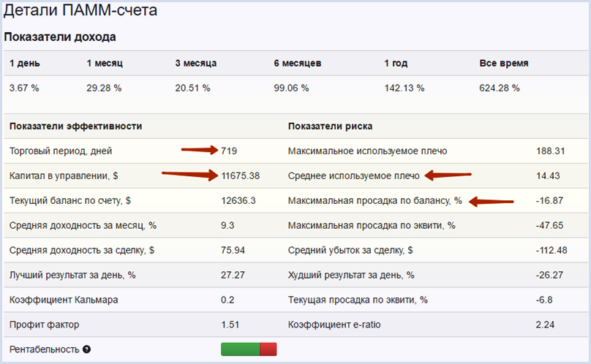The height and width of the screenshot is (364, 591).
Task: Click the help icon beside Рентабельность
Action: click(86, 349)
